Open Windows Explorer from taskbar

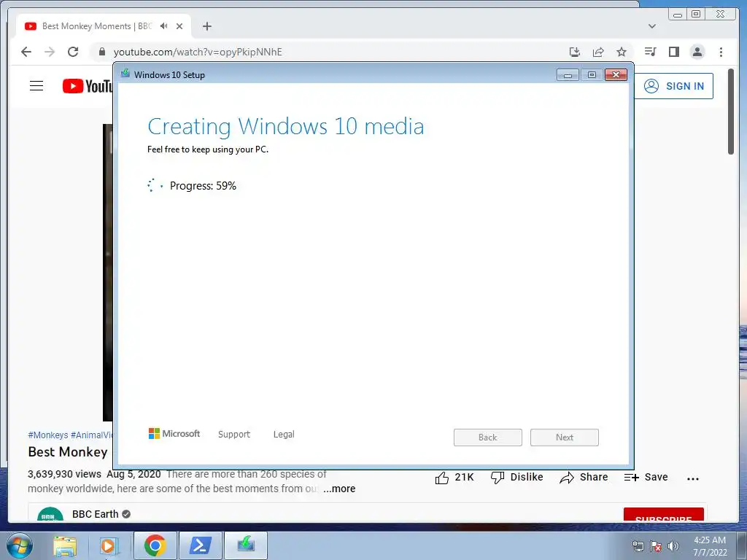(x=65, y=545)
